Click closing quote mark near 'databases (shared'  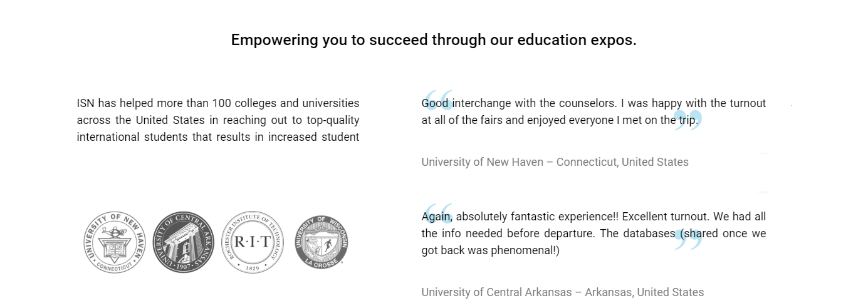click(x=688, y=240)
